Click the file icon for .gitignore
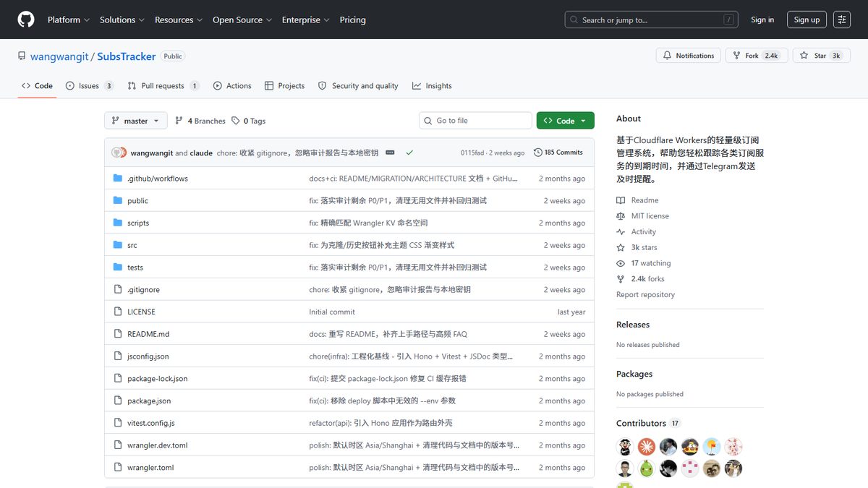The width and height of the screenshot is (868, 488). tap(118, 290)
